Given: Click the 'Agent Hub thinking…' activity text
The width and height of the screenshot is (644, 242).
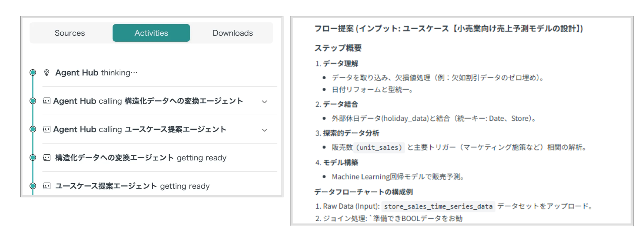Looking at the screenshot, I should [96, 73].
